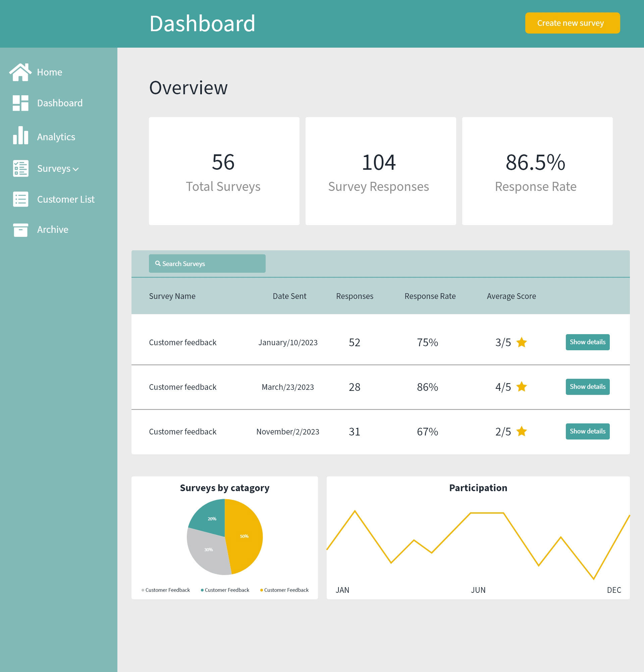Click the Archive box icon
This screenshot has height=672, width=644.
[20, 230]
